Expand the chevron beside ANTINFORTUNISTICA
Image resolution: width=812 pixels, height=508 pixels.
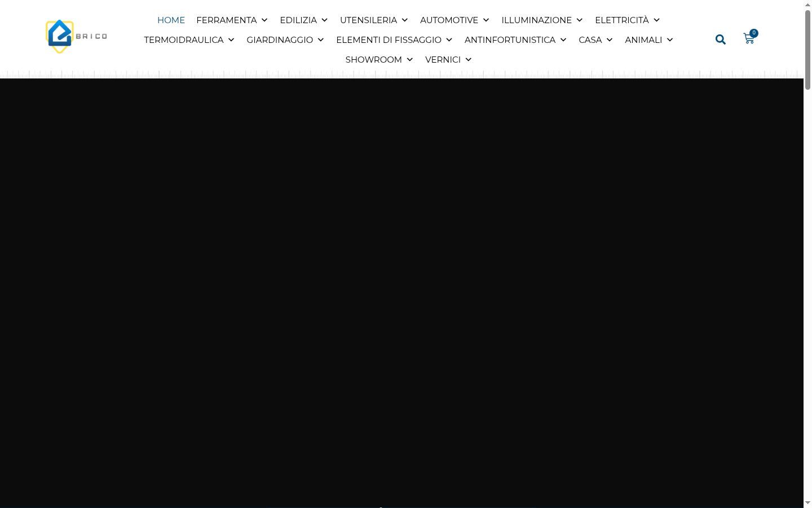[563, 40]
